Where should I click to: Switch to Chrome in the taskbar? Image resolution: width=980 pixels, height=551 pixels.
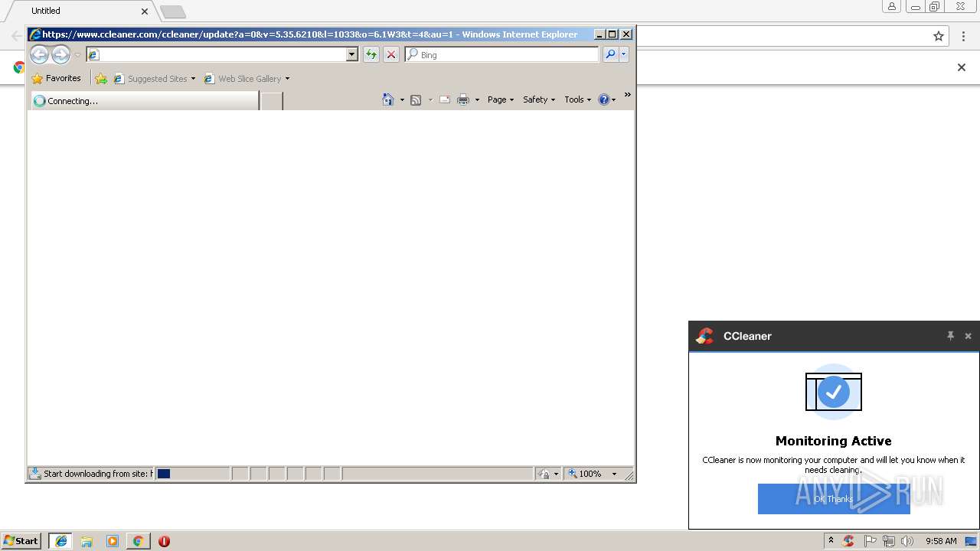138,541
